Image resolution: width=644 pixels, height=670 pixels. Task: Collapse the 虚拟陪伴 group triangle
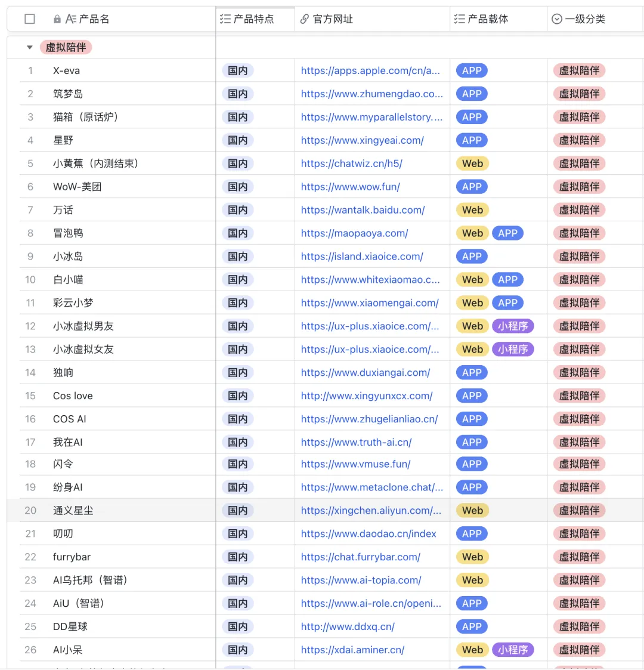point(29,47)
